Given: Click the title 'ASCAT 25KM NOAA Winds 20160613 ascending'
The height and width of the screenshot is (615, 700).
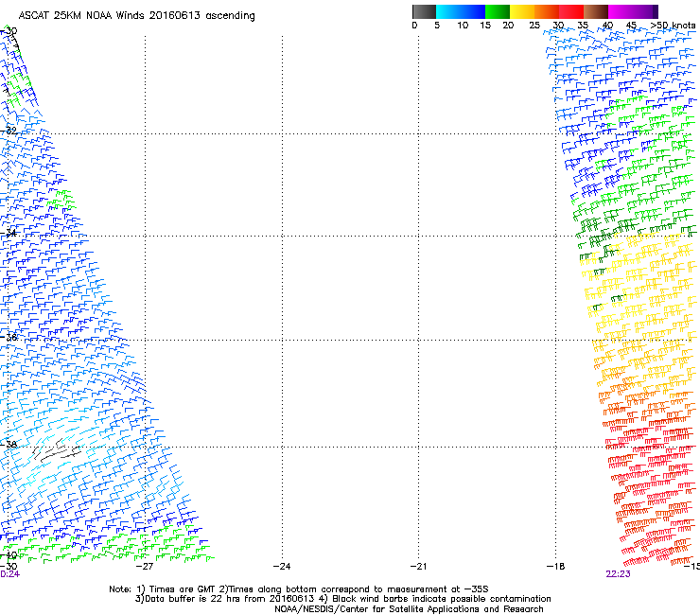Looking at the screenshot, I should (x=136, y=16).
